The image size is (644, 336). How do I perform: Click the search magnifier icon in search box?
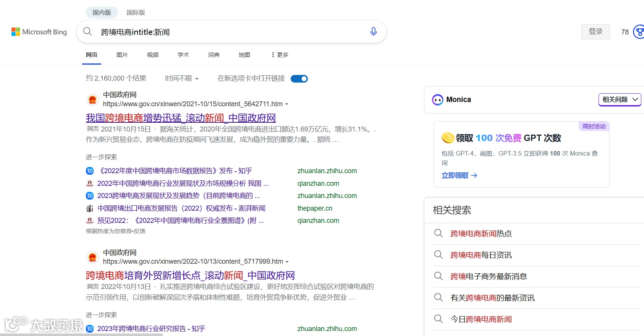click(87, 31)
